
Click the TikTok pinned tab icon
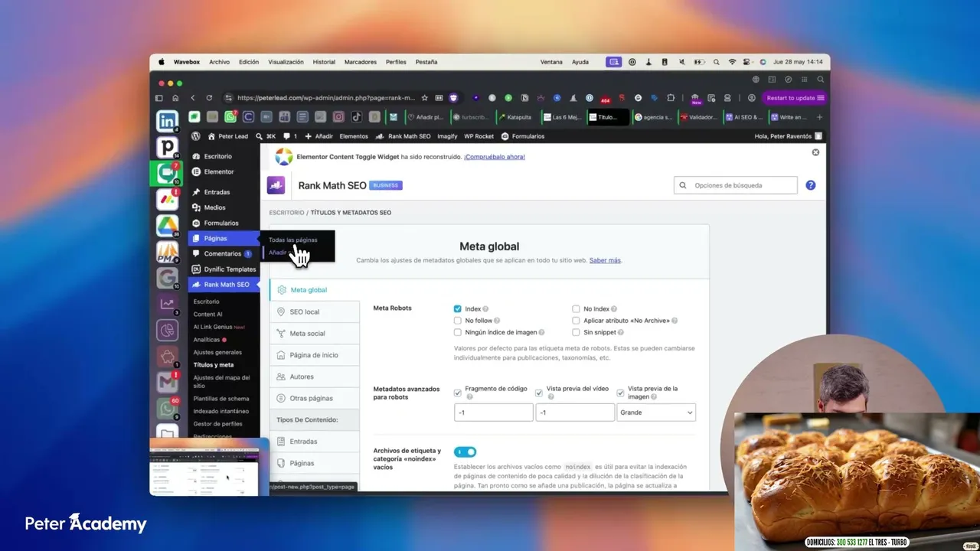click(x=357, y=117)
